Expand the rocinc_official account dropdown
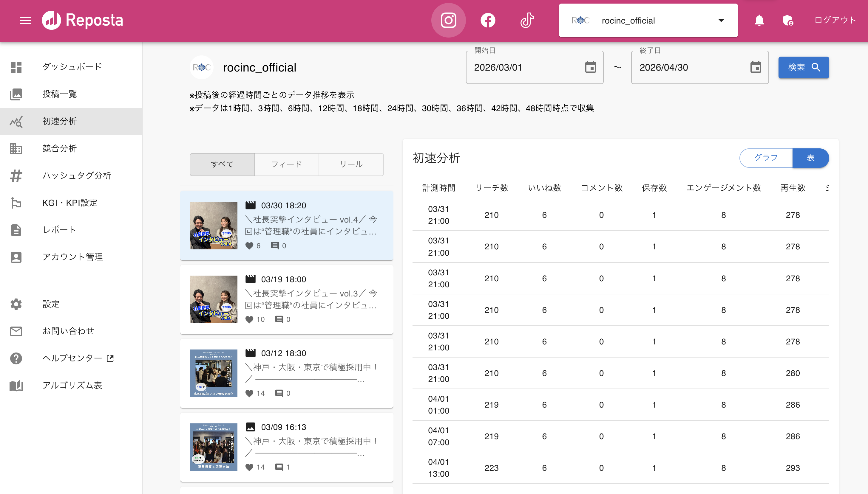Viewport: 868px width, 494px height. [x=721, y=20]
